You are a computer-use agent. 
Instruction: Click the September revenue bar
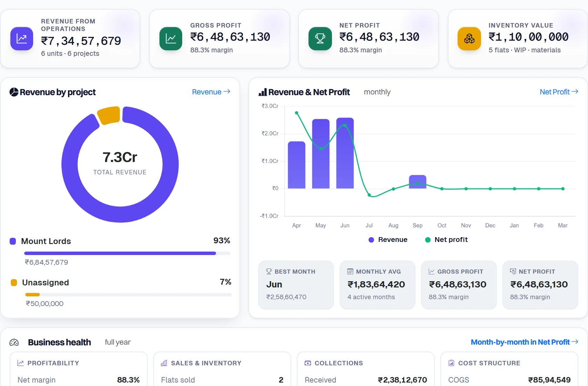coord(418,182)
